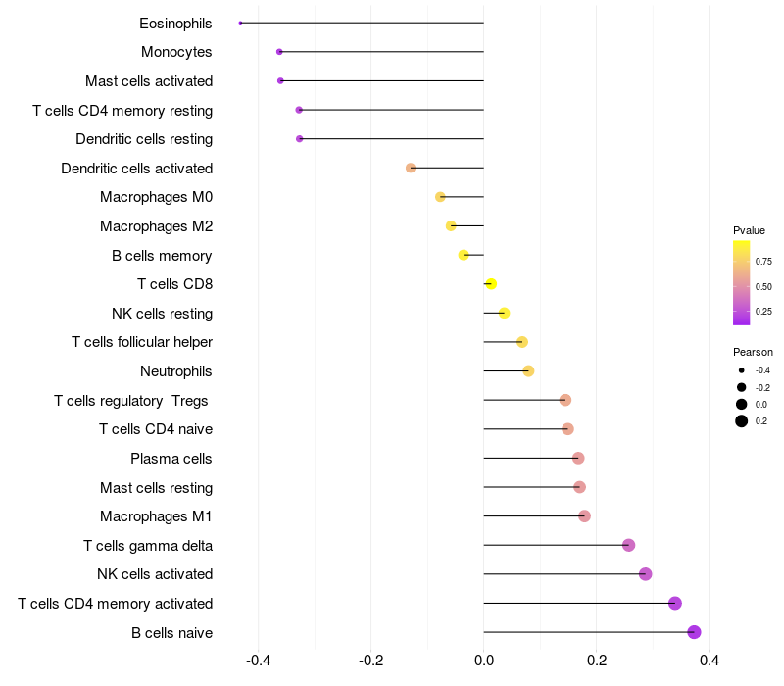Click the Pearson legend -0.4 size dot
The image size is (784, 686).
(742, 370)
